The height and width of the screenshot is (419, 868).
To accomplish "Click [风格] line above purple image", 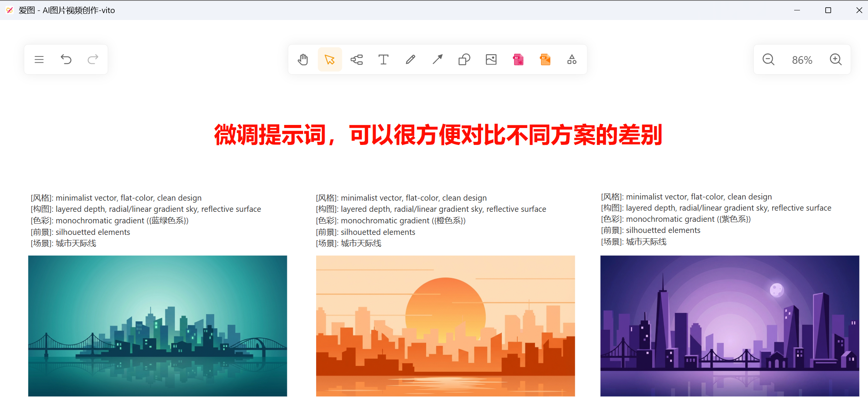I will click(686, 197).
